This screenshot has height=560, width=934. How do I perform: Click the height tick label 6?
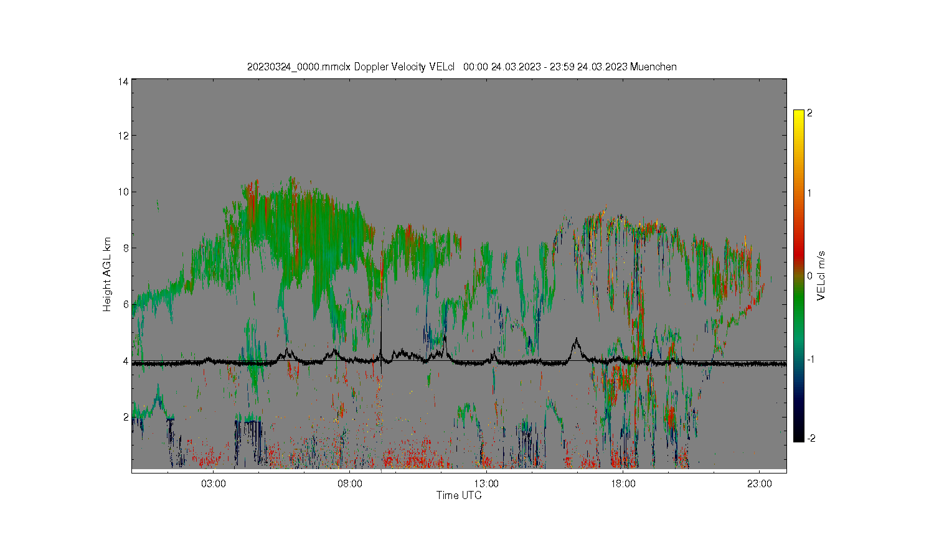[126, 304]
